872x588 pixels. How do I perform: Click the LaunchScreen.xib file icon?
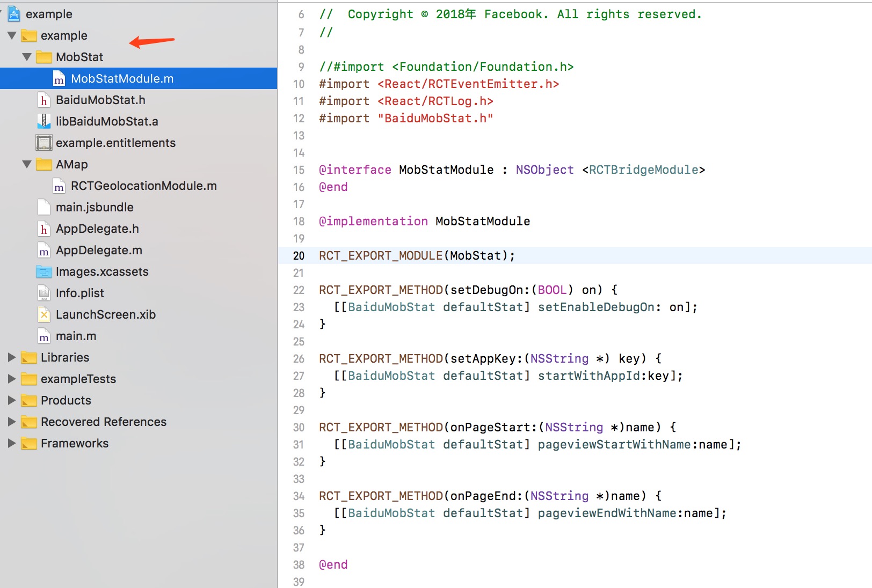tap(44, 314)
